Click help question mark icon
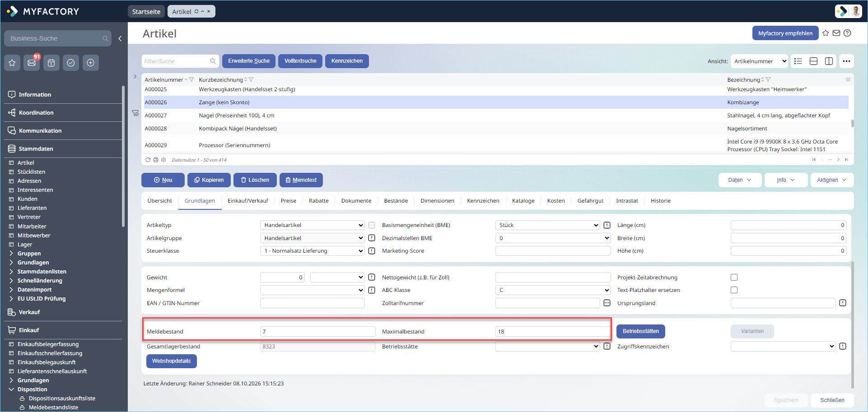This screenshot has width=868, height=412. (847, 33)
